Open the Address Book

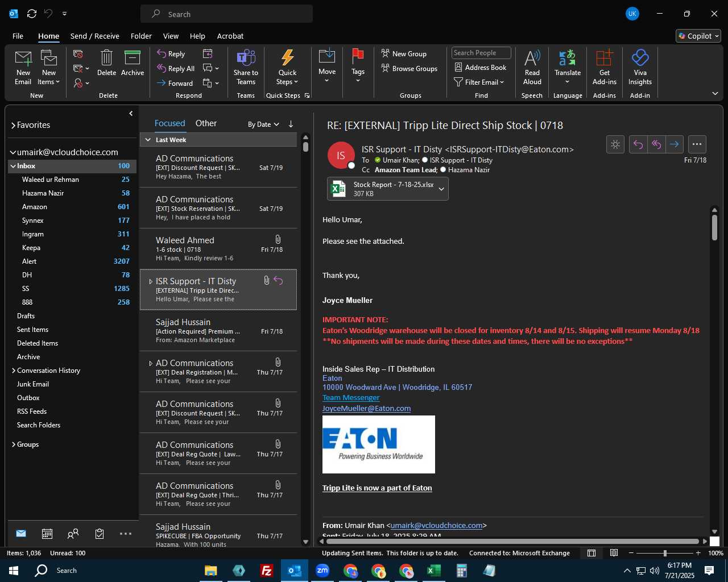pyautogui.click(x=481, y=67)
